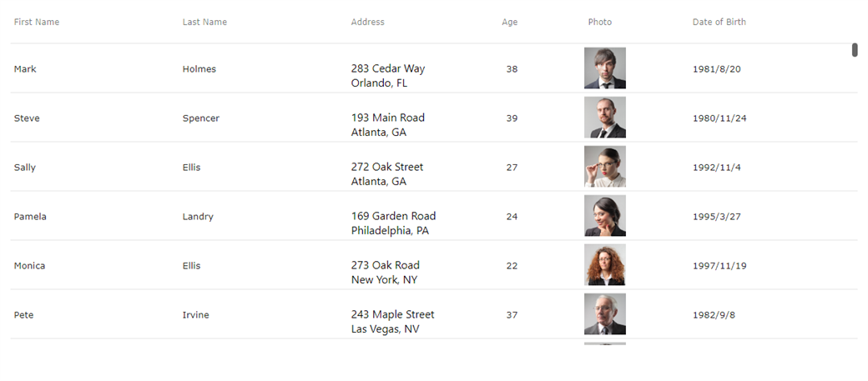
Task: Select Sally Ellis's portrait image
Action: tap(604, 167)
